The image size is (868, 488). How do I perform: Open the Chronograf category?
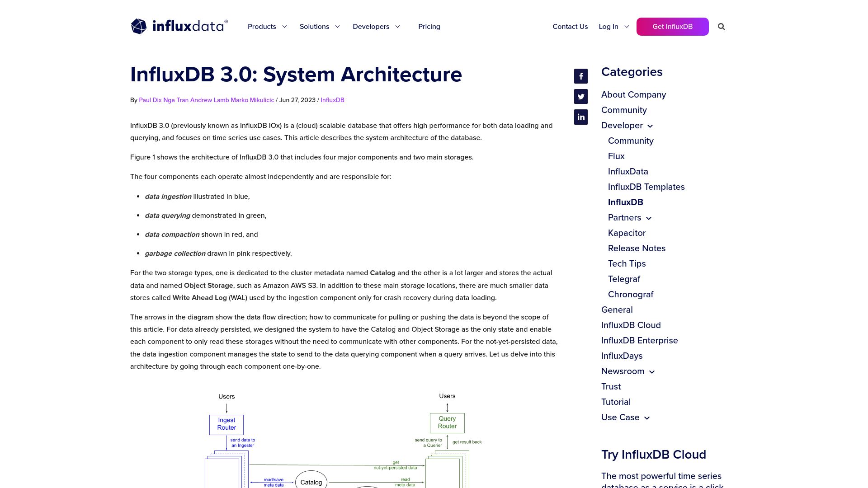(631, 294)
